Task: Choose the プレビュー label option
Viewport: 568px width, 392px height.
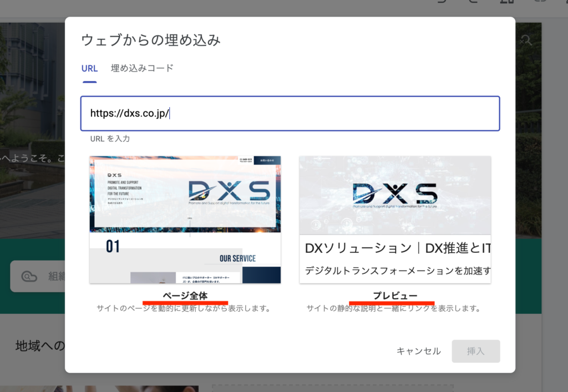Action: click(395, 296)
